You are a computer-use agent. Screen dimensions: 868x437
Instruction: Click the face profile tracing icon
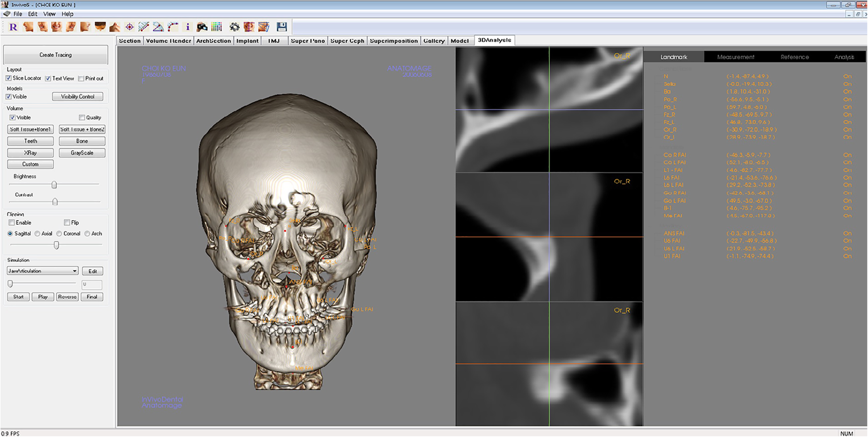(x=264, y=27)
